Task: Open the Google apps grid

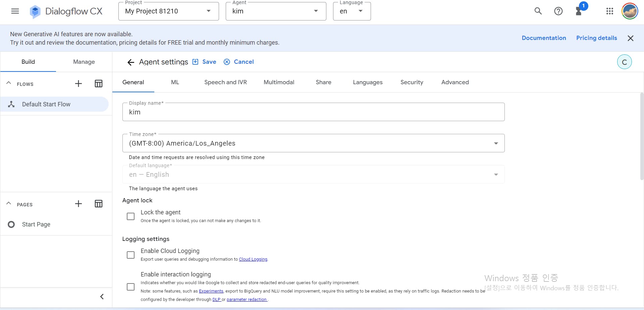Action: [x=610, y=11]
